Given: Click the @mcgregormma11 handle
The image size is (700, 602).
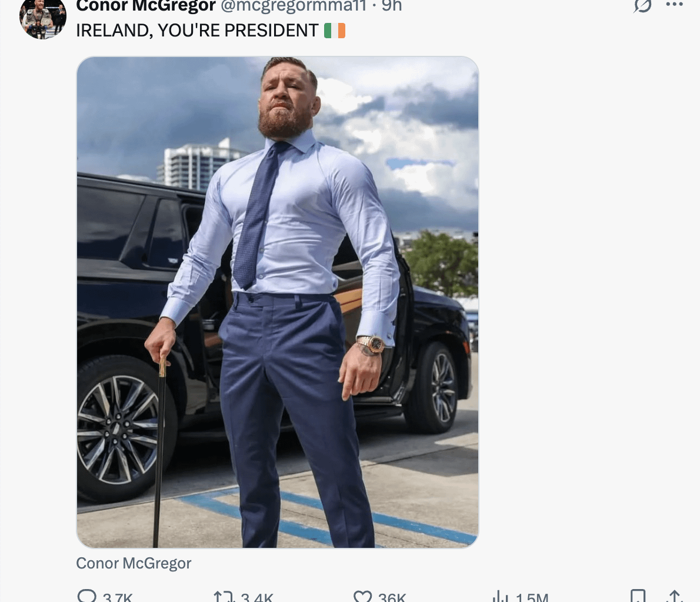Looking at the screenshot, I should pyautogui.click(x=293, y=6).
